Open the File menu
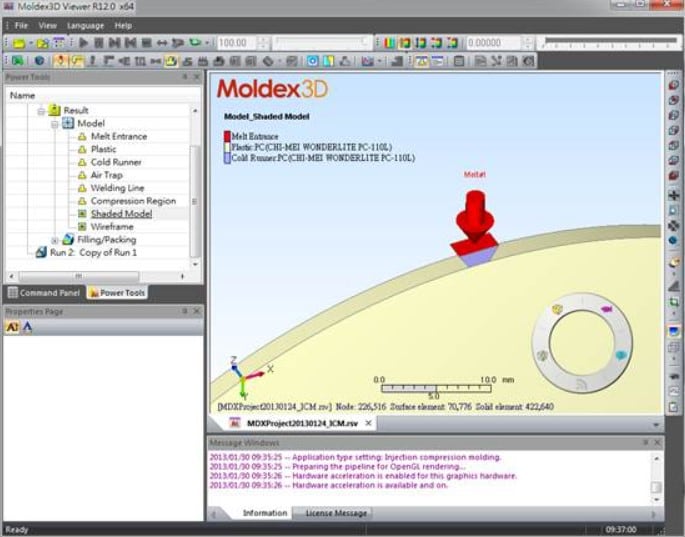The image size is (685, 537). (x=21, y=26)
